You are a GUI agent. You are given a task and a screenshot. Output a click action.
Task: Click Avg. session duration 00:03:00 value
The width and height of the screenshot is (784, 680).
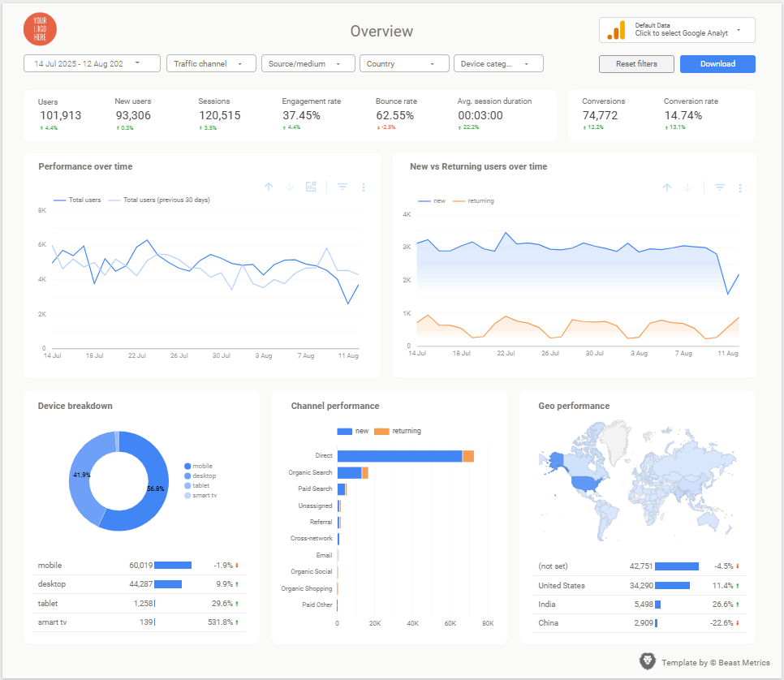coord(480,115)
